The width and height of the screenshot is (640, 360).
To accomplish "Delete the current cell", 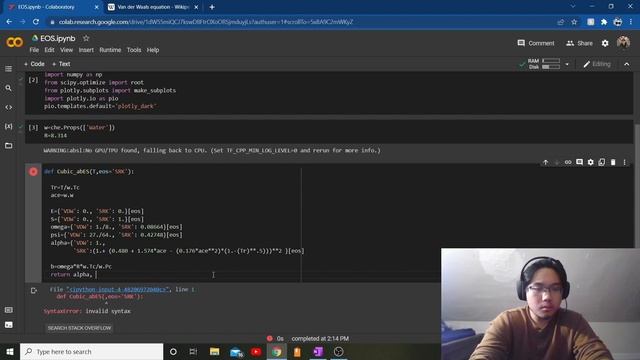I will coord(613,162).
